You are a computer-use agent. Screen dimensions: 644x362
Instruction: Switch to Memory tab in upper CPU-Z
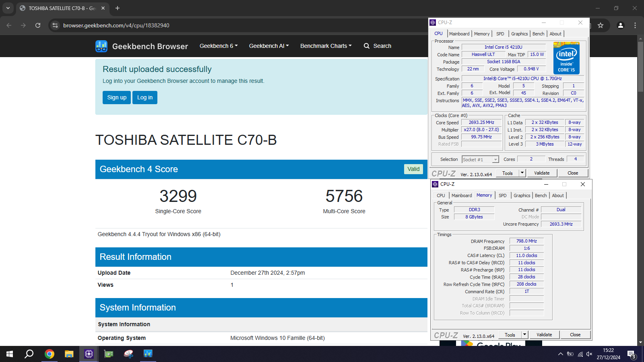click(482, 34)
